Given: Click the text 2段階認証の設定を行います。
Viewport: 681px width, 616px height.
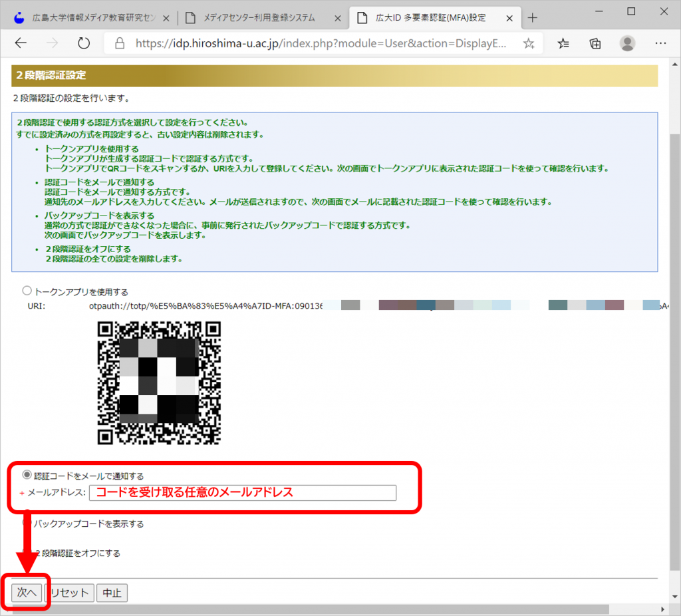Looking at the screenshot, I should 72,98.
